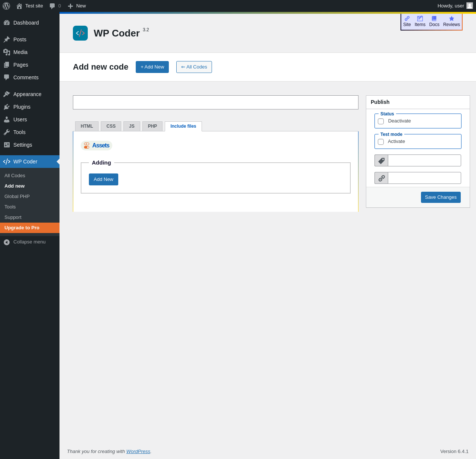476x459 pixels.
Task: Open the Appearance menu
Action: [30, 94]
